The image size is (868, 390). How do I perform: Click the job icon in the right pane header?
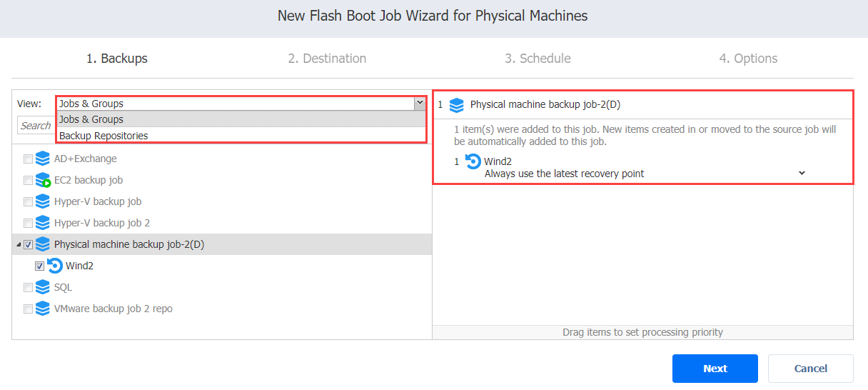(x=457, y=105)
